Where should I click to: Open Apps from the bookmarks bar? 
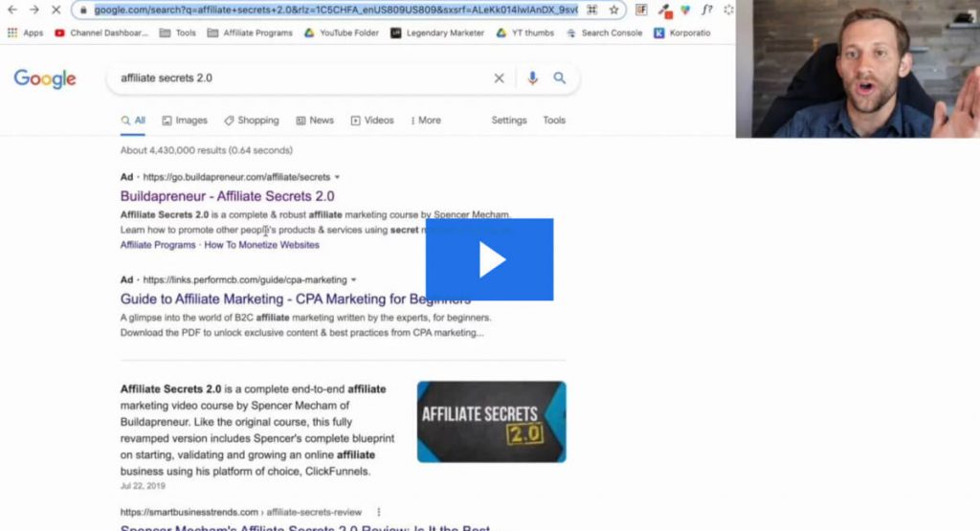pos(25,33)
